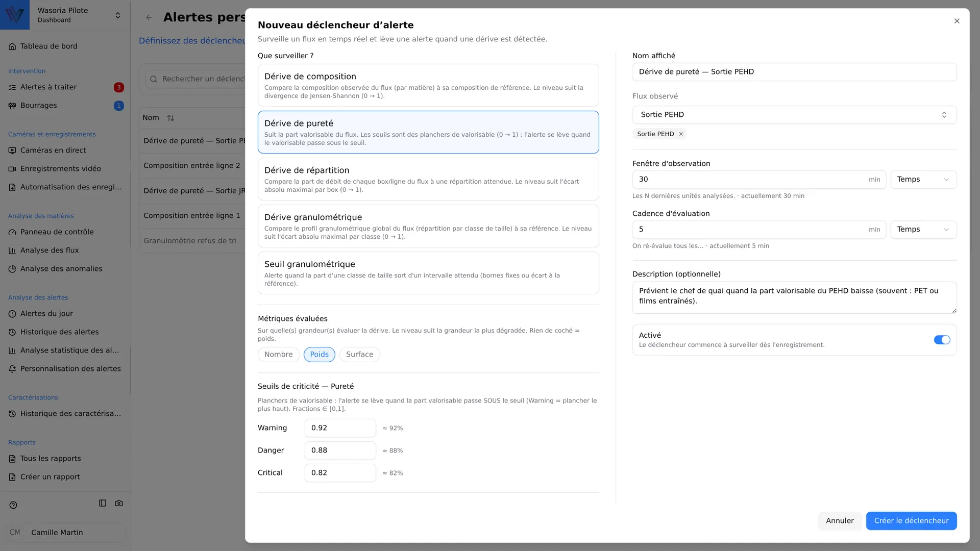Open Alertes à traiter list icon

tap(12, 87)
